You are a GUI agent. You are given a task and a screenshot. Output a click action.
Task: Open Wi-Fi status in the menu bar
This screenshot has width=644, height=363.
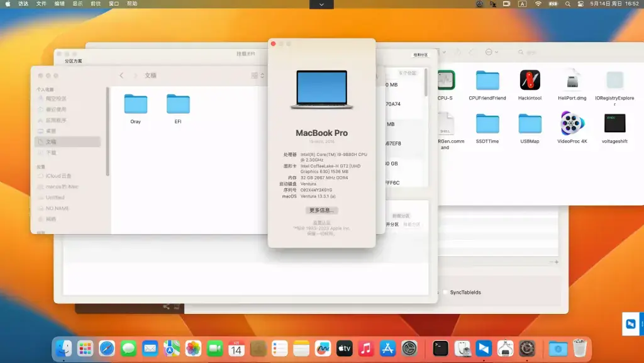click(538, 4)
